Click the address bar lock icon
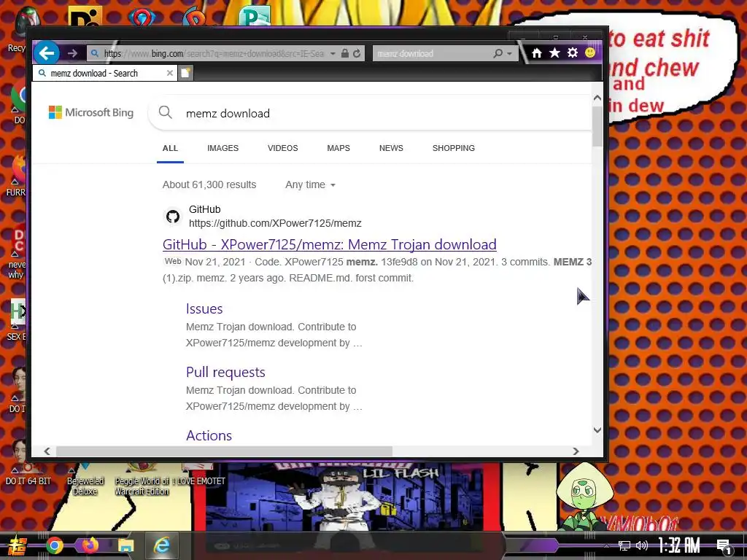The image size is (747, 560). (345, 53)
